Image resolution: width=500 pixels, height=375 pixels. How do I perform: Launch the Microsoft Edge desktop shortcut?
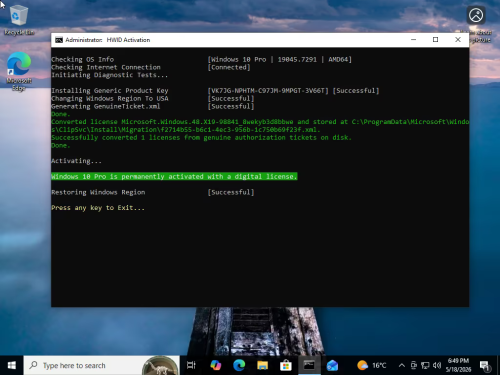[19, 71]
